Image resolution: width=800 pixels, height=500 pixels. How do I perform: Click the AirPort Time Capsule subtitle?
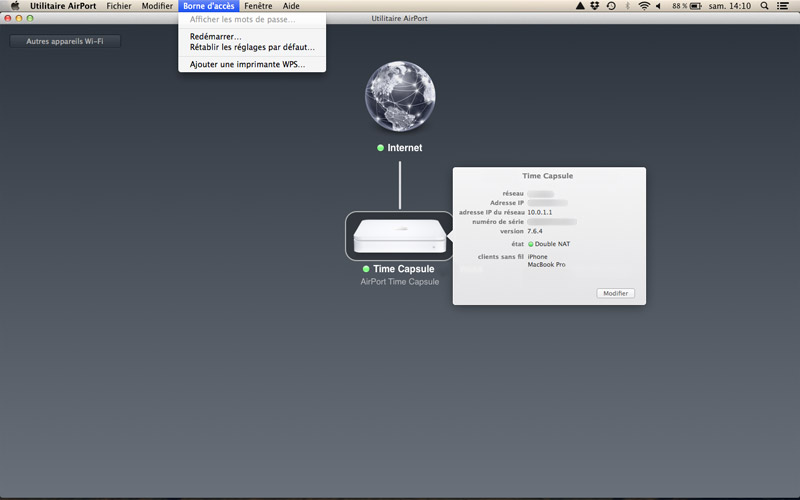click(x=399, y=282)
